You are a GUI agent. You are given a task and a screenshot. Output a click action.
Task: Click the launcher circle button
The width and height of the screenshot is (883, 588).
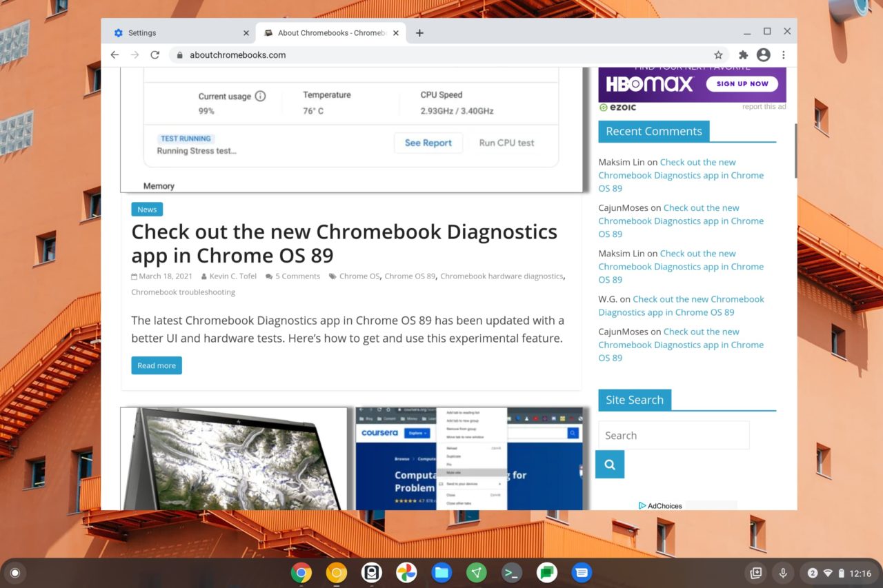click(x=15, y=573)
